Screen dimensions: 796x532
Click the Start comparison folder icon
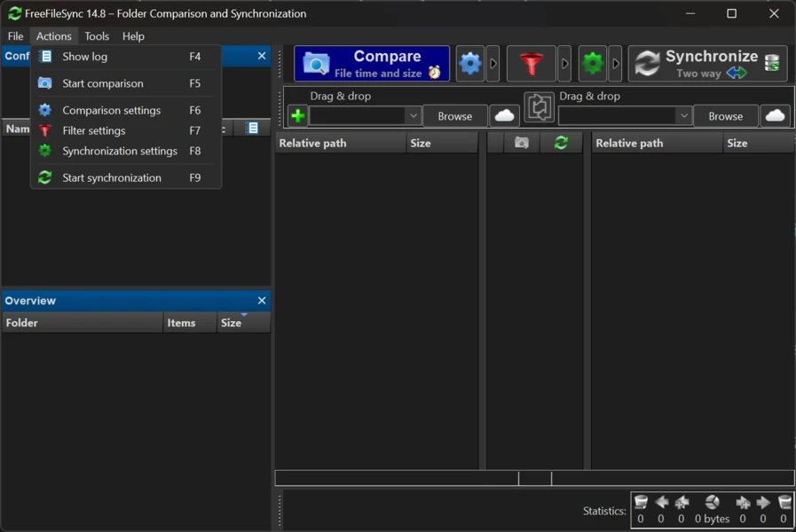(44, 83)
